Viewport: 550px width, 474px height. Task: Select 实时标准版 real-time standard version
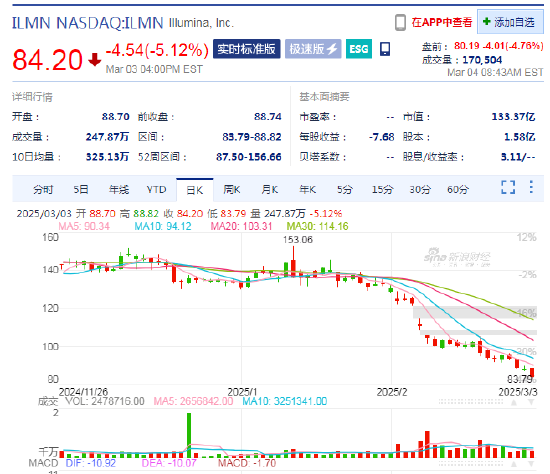tap(247, 49)
